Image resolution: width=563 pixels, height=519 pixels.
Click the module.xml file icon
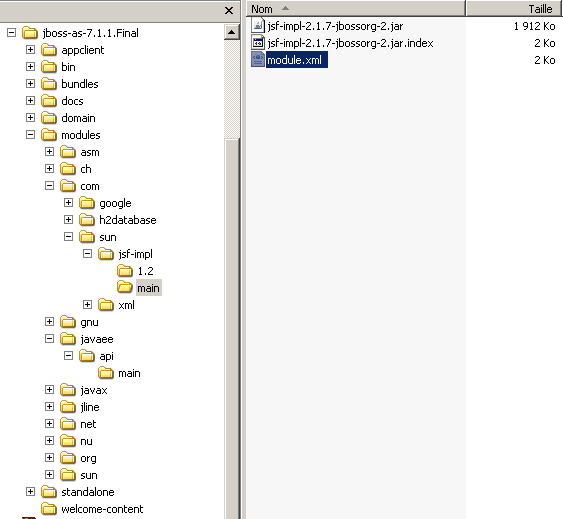pos(258,60)
